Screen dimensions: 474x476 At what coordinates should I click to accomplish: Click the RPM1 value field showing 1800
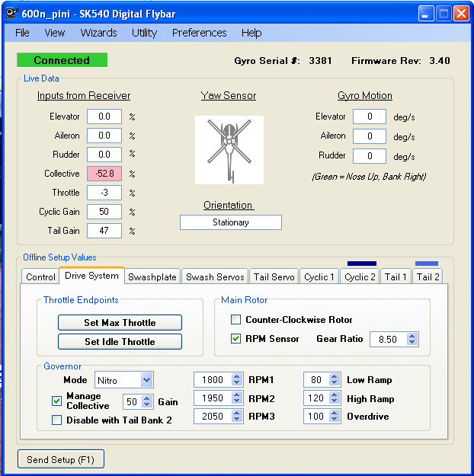click(213, 380)
